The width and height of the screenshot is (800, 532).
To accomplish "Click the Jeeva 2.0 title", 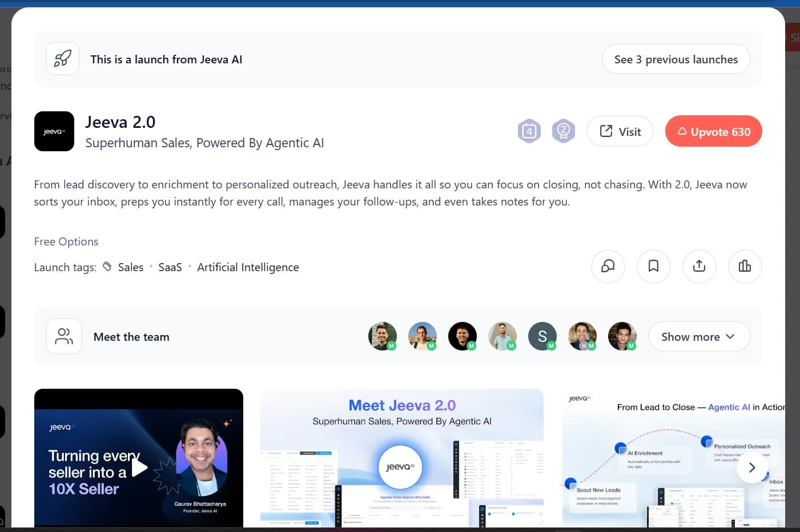I will point(120,122).
